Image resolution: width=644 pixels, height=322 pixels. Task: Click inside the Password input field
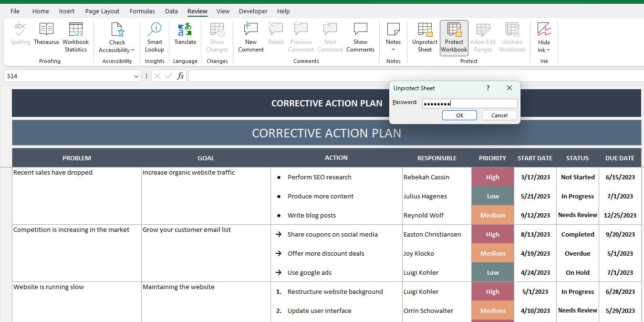pyautogui.click(x=469, y=103)
